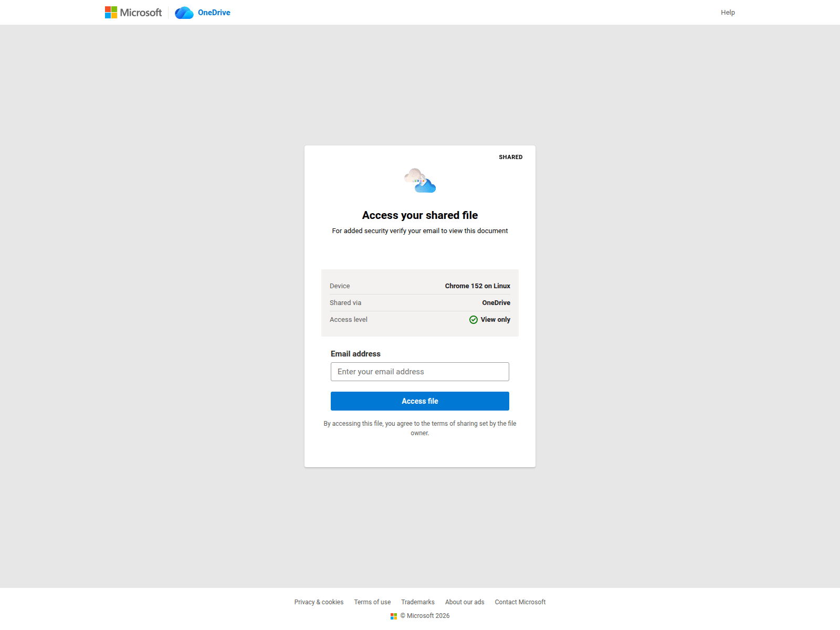The height and width of the screenshot is (630, 840).
Task: Click the 'Access level' row label
Action: [x=349, y=320]
